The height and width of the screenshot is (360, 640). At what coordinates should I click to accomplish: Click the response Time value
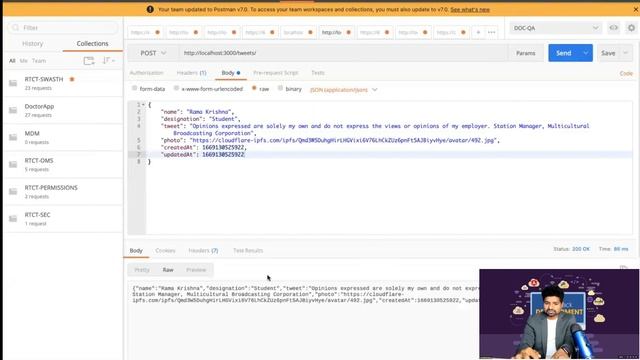(621, 249)
